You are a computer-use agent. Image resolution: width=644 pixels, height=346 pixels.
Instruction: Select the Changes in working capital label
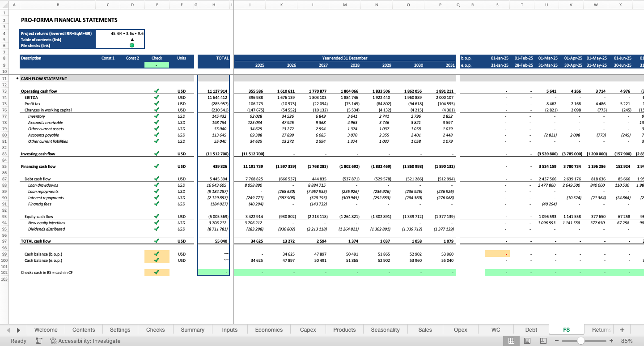48,110
